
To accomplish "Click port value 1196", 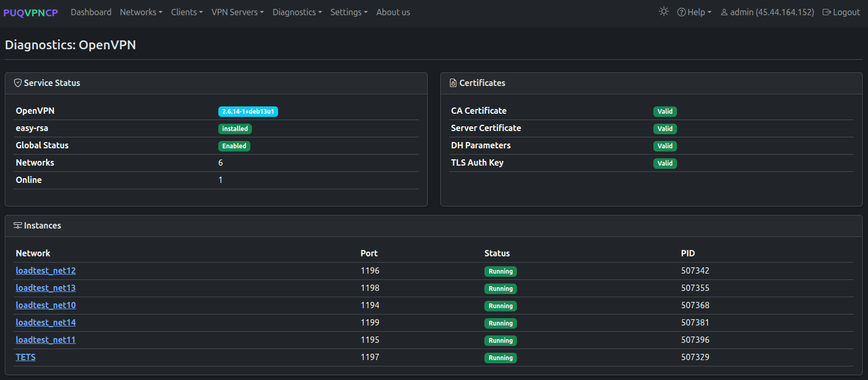I will (x=370, y=270).
